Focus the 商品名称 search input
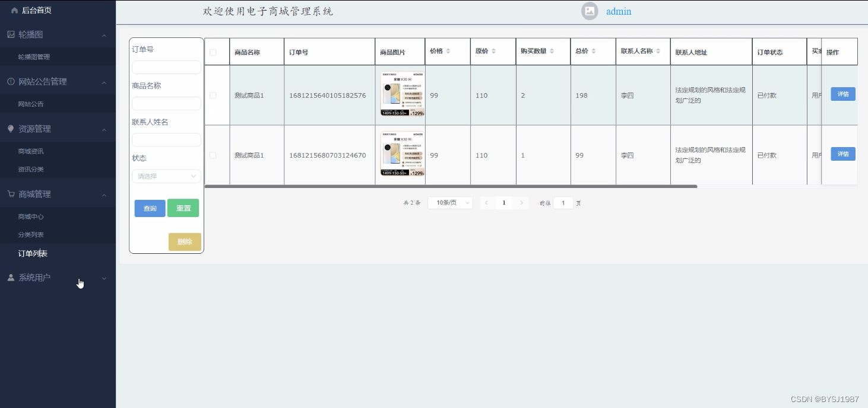This screenshot has width=868, height=408. point(166,104)
